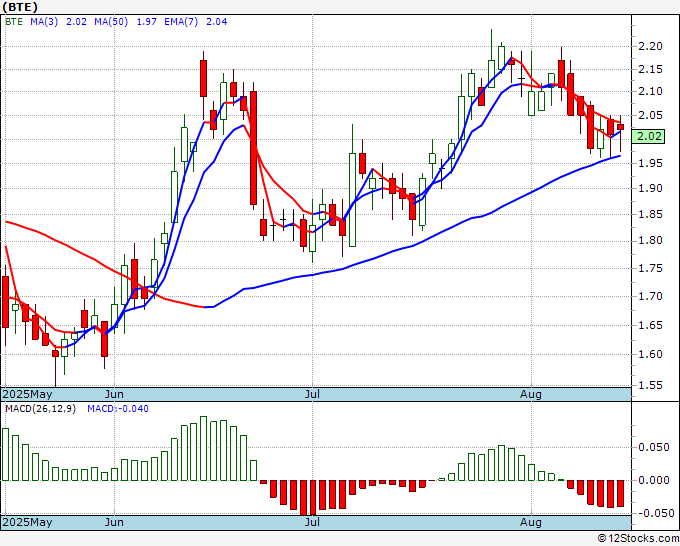This screenshot has height=546, width=680.
Task: Click the 2.15 price axis label
Action: point(650,69)
